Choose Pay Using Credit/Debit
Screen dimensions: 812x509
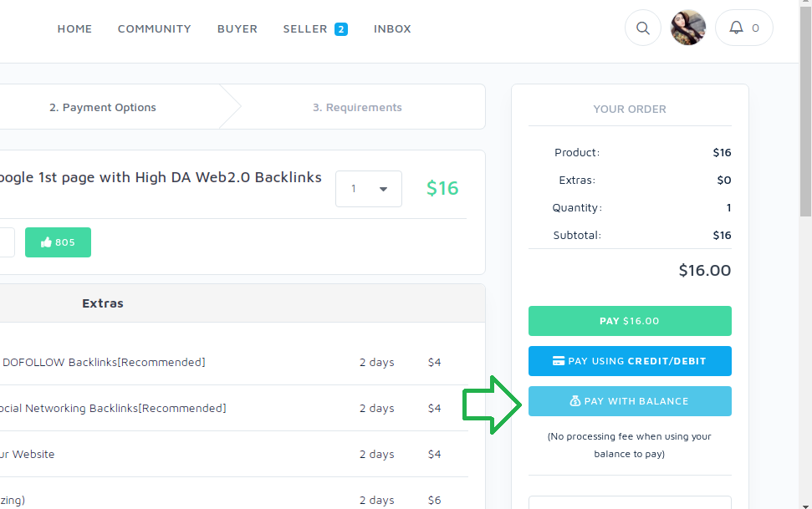[630, 361]
